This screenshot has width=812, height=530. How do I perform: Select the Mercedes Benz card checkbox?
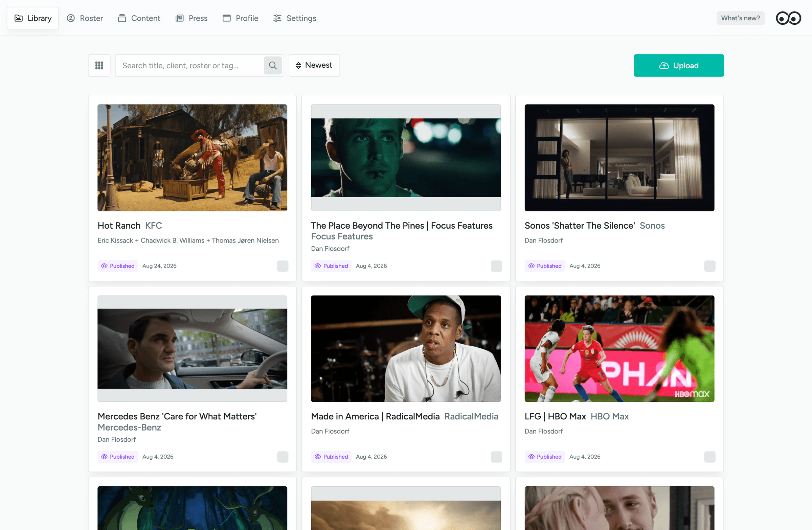283,456
